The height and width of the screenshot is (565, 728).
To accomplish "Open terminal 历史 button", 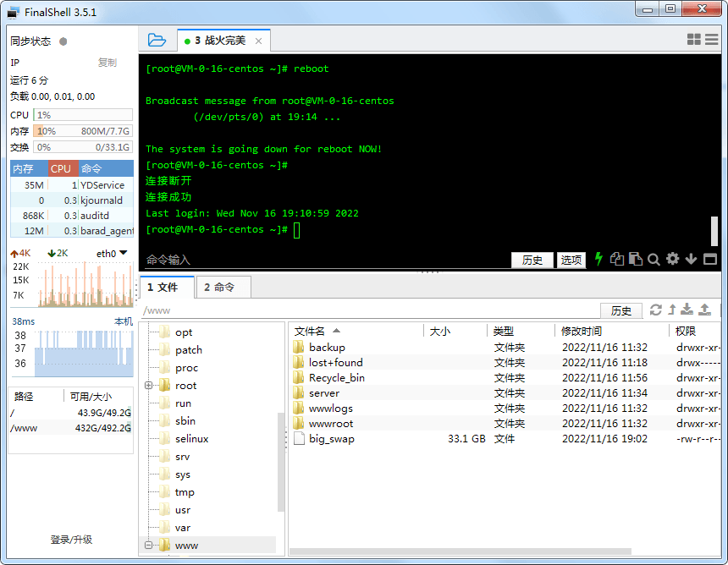I will click(532, 260).
